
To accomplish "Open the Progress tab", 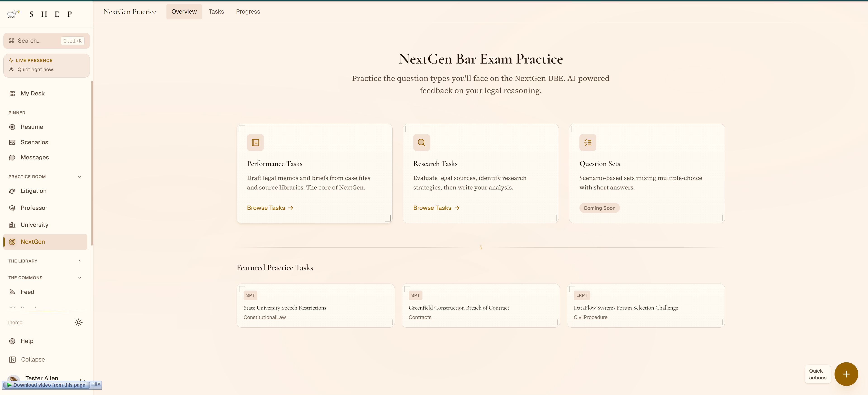I will [248, 12].
